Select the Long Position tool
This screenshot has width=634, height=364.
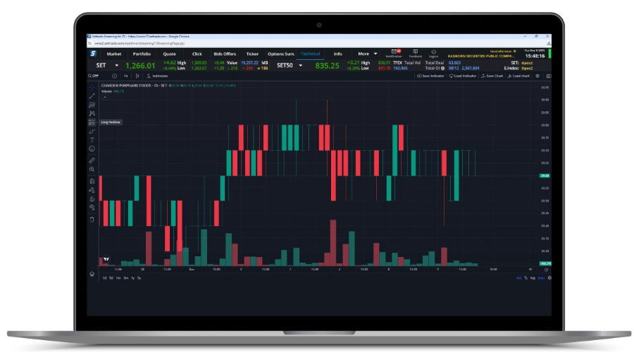click(x=92, y=122)
